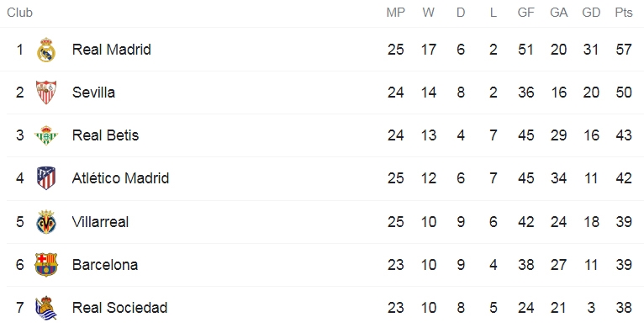Click the Real Sociedad club crest
Screen dimensions: 644x328
point(46,308)
